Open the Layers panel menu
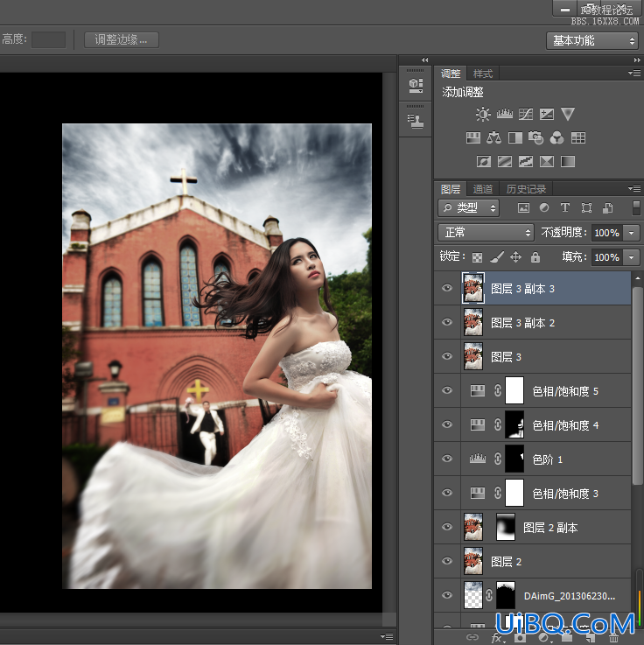The height and width of the screenshot is (645, 644). click(634, 188)
